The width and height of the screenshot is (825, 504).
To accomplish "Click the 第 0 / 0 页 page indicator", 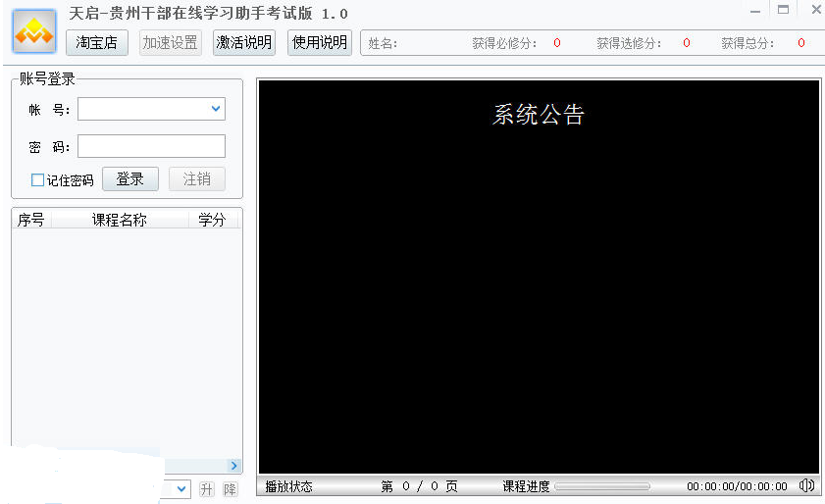I will [419, 486].
